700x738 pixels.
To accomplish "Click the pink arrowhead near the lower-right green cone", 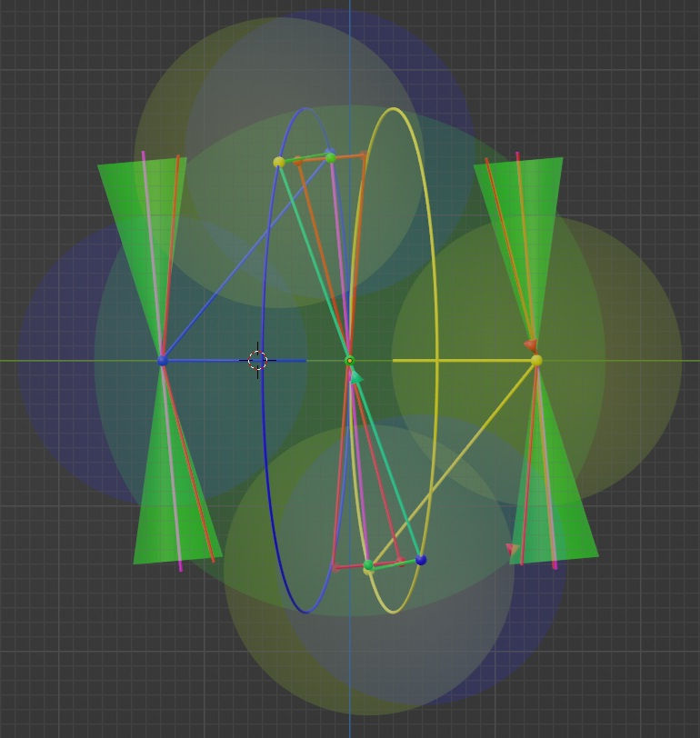I will [x=512, y=548].
